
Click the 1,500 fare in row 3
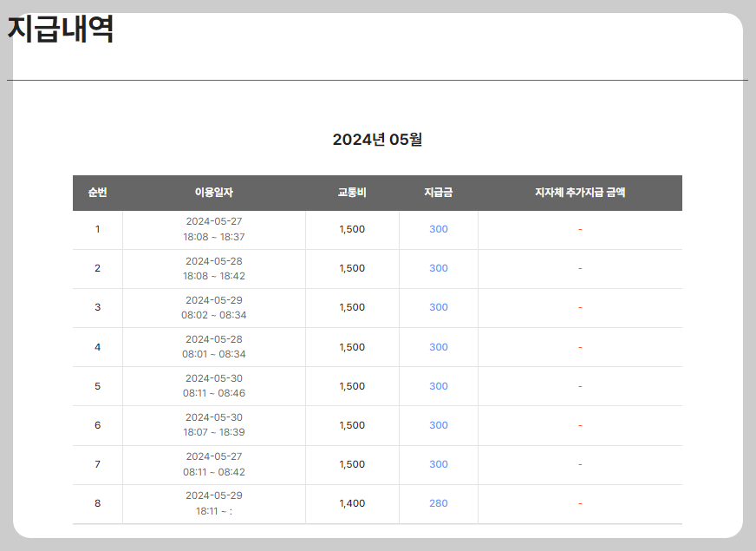coord(352,307)
